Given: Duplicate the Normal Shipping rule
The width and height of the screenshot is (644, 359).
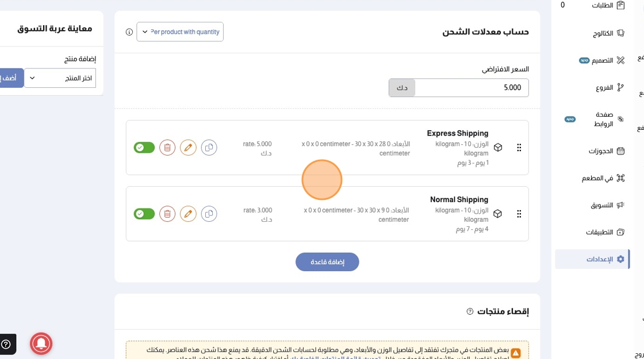Looking at the screenshot, I should pos(209,214).
